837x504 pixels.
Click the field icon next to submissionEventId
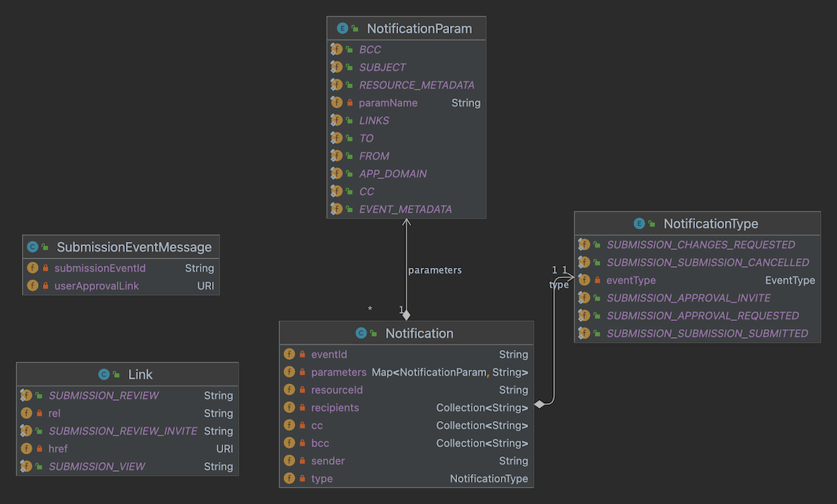[x=32, y=268]
